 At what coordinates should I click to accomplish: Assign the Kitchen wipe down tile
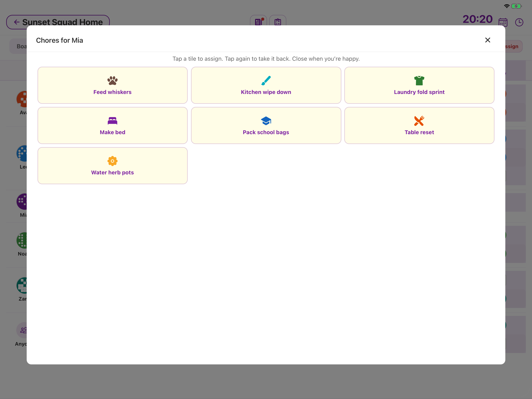(x=266, y=85)
